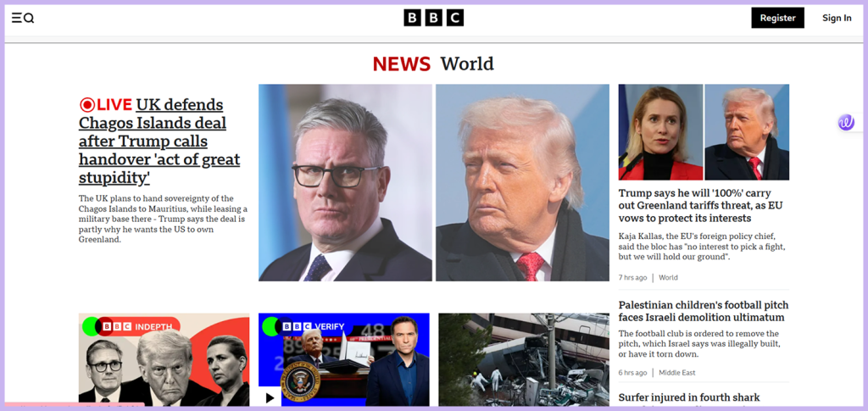This screenshot has width=868, height=411.
Task: Click the World tag under Greenland story
Action: click(668, 277)
